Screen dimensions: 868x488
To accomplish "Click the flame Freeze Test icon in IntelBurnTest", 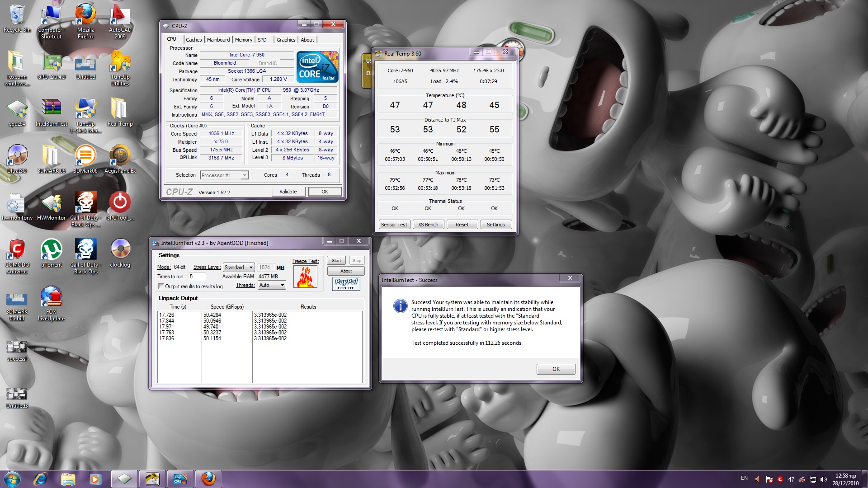I will coord(305,277).
